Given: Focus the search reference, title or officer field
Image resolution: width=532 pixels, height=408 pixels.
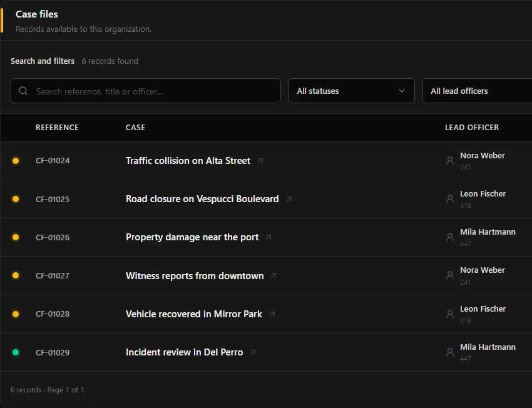Looking at the screenshot, I should pos(146,91).
